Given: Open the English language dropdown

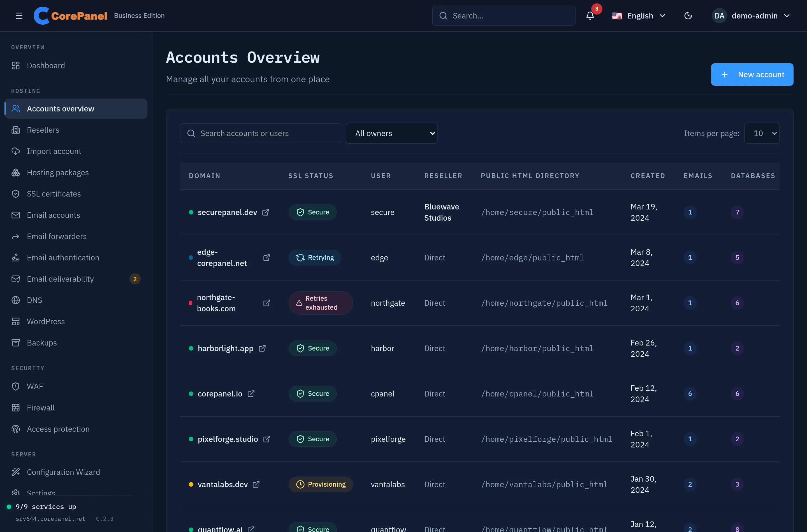Looking at the screenshot, I should [x=639, y=16].
